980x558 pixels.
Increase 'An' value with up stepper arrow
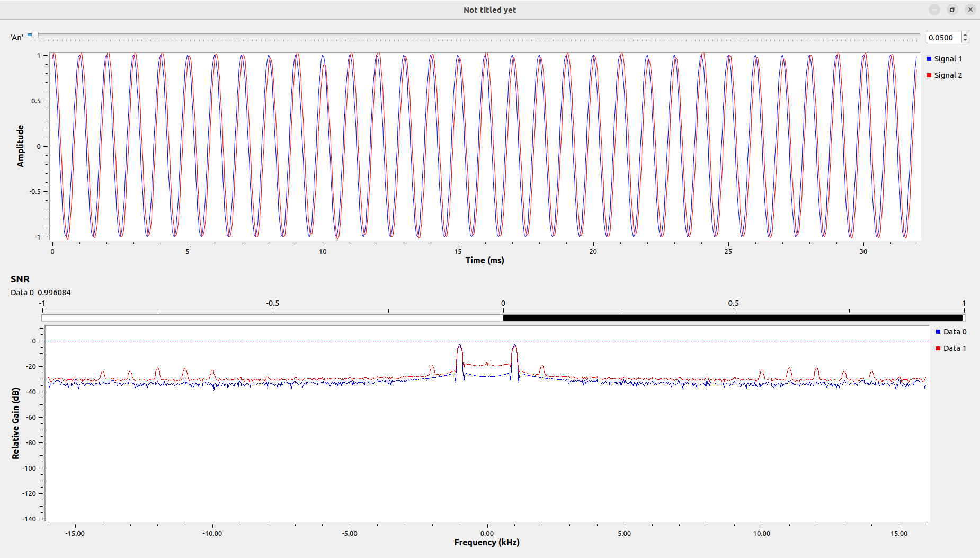pyautogui.click(x=965, y=34)
